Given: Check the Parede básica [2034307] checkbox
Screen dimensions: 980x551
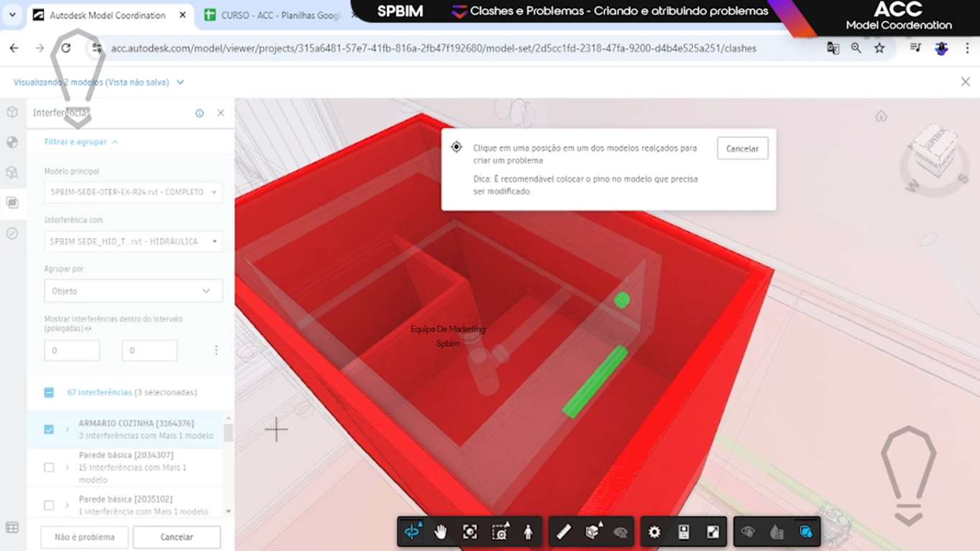Looking at the screenshot, I should [x=49, y=468].
